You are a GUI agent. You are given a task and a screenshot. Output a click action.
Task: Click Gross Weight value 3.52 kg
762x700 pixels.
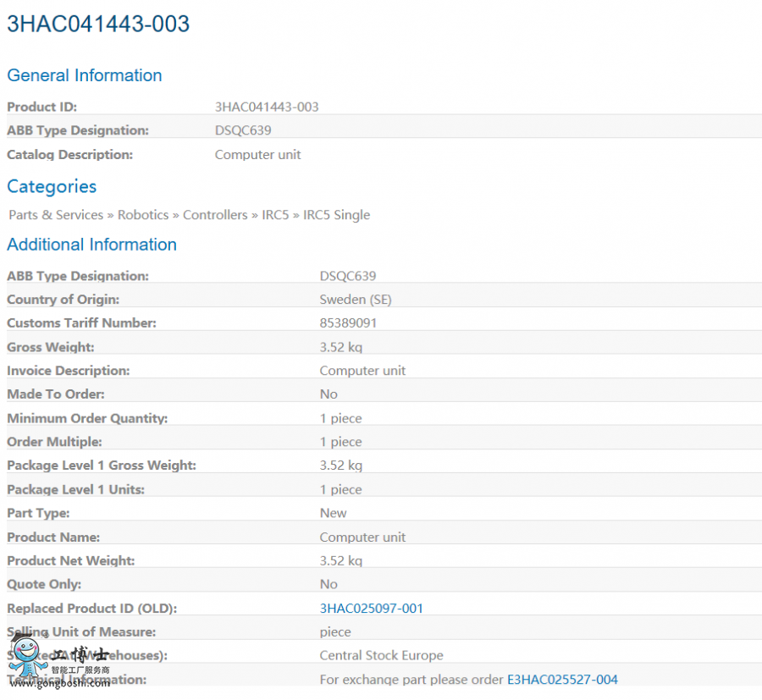(x=341, y=347)
